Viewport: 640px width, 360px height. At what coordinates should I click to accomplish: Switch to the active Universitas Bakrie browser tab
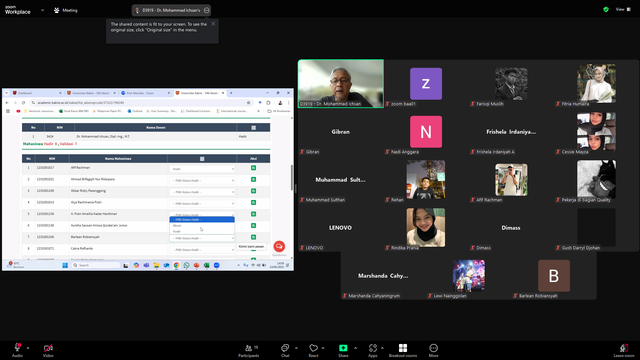[x=199, y=93]
